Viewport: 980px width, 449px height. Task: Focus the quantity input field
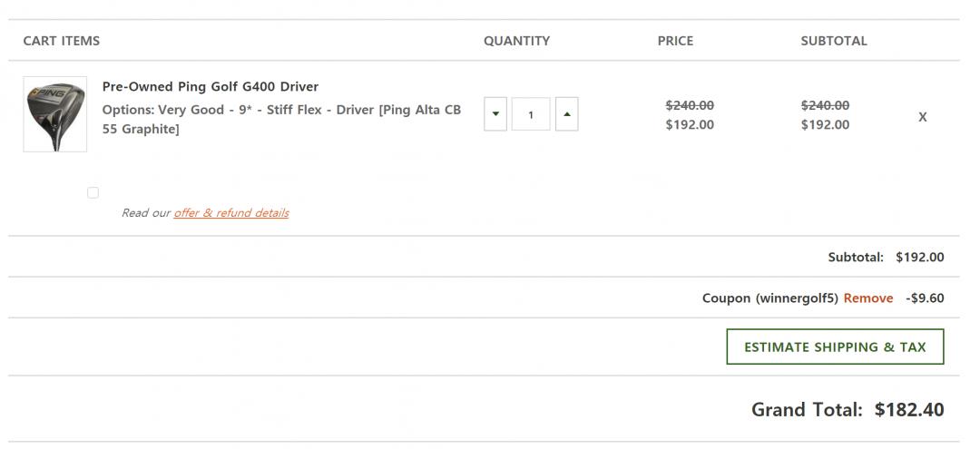coord(531,114)
